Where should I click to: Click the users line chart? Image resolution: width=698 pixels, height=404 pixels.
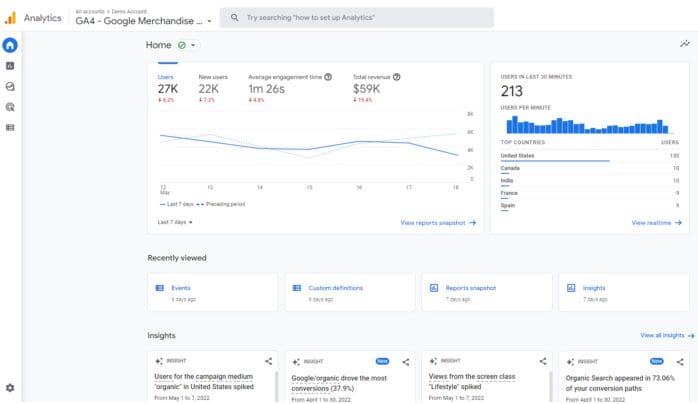coord(310,147)
